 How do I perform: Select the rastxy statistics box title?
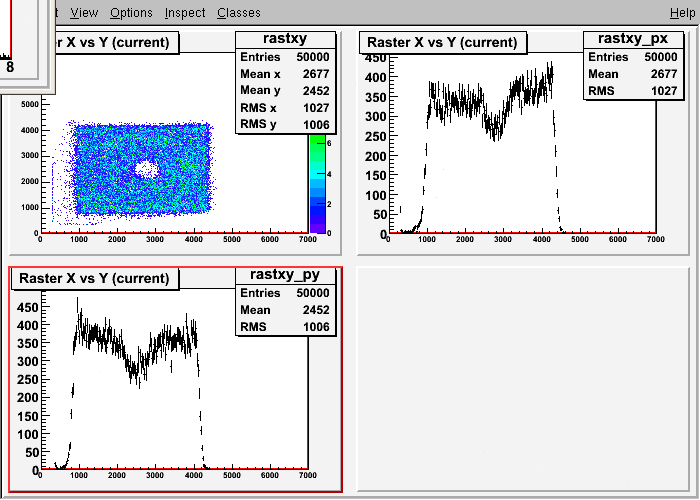[x=285, y=39]
